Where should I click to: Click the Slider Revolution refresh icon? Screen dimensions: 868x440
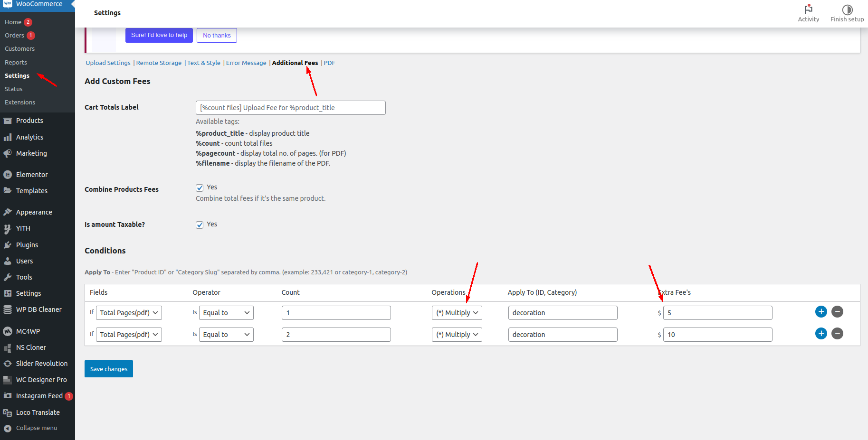point(8,364)
